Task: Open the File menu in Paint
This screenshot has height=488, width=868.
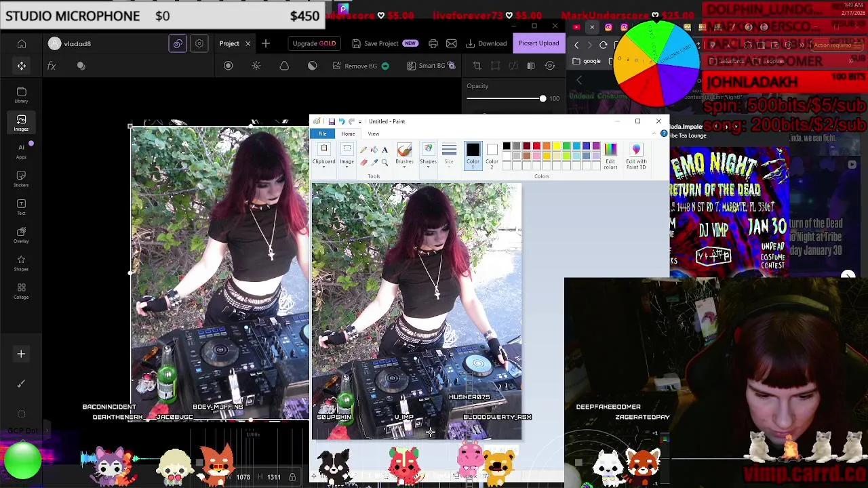Action: coord(323,134)
